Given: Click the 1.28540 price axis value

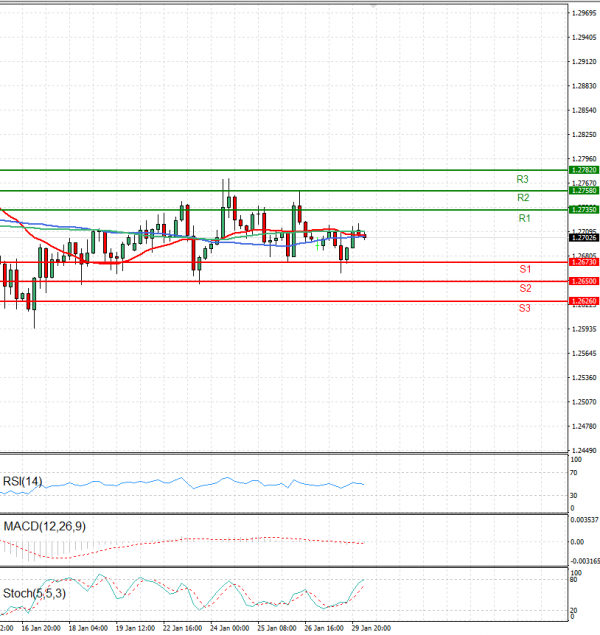Looking at the screenshot, I should pyautogui.click(x=584, y=110).
